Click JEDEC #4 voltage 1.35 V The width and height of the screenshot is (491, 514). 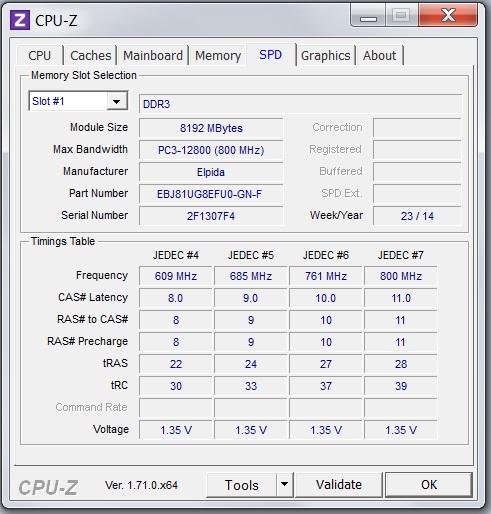[x=176, y=430]
